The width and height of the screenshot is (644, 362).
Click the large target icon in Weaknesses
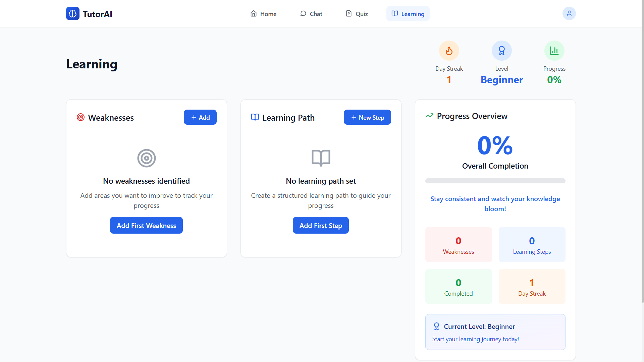tap(147, 158)
